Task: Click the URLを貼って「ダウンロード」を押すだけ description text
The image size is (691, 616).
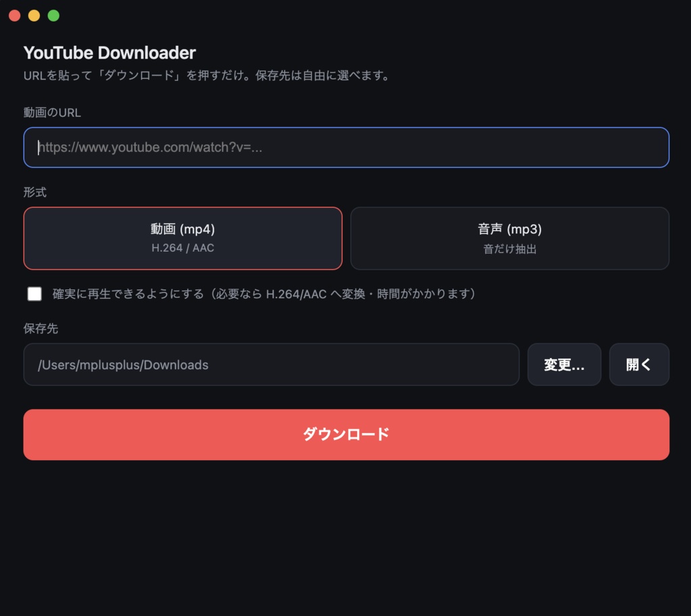Action: pos(207,76)
